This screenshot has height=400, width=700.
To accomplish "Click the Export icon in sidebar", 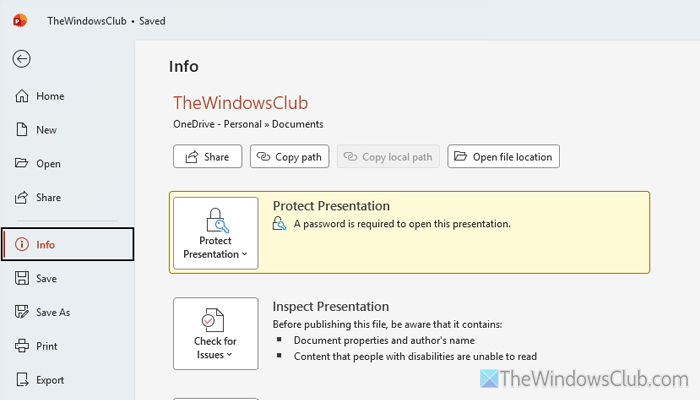I will (x=22, y=380).
